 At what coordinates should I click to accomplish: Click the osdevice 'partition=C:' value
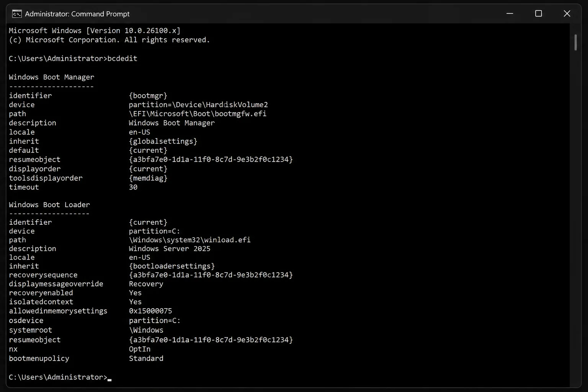click(155, 320)
